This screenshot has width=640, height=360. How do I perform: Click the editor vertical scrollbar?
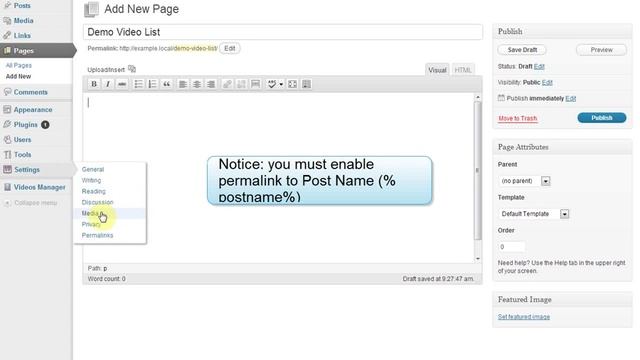click(478, 170)
